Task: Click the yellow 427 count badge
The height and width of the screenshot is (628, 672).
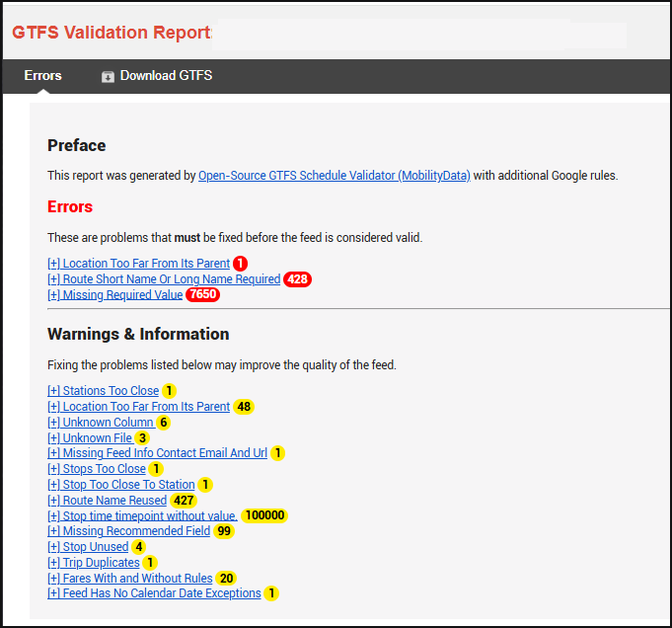Action: (184, 501)
